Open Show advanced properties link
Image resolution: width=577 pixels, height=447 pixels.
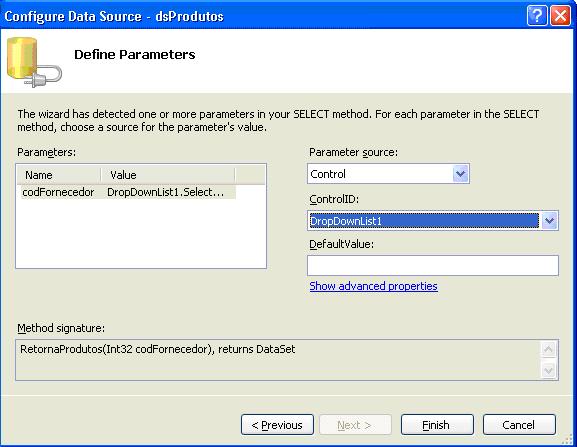pos(373,286)
